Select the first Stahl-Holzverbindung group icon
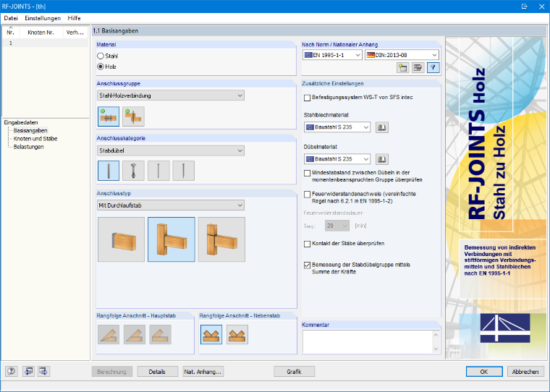550x392 pixels. tap(109, 116)
